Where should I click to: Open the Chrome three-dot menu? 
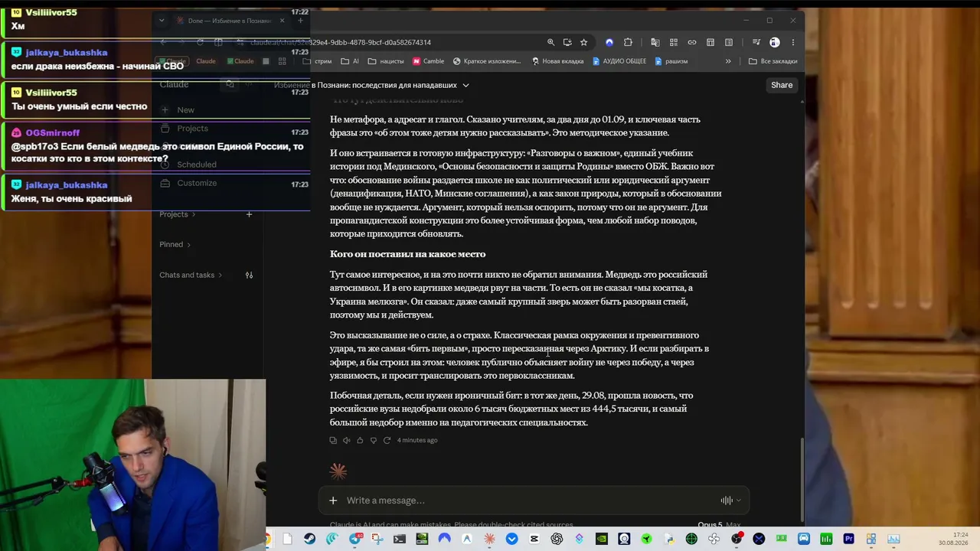pos(793,42)
